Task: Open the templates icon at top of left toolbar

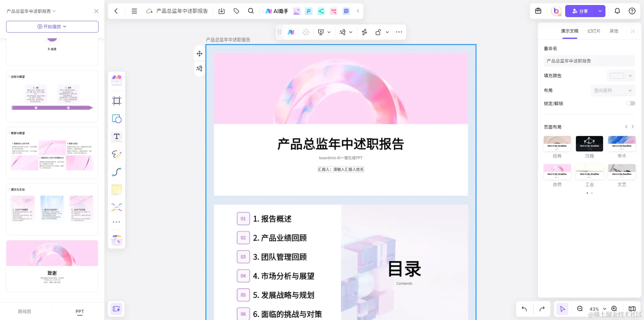Action: 117,80
